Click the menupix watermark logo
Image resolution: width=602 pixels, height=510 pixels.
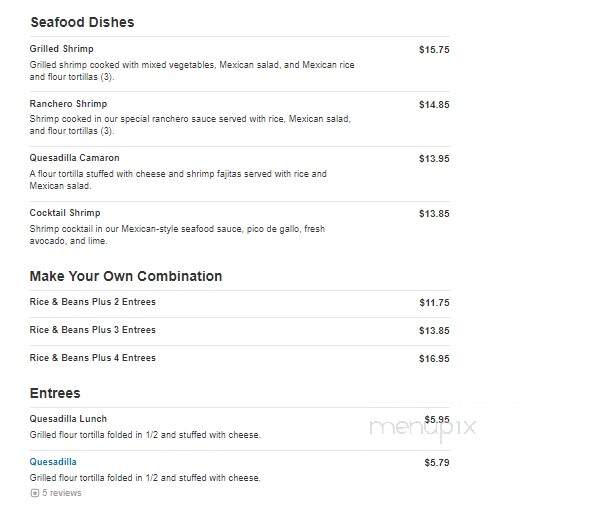[x=422, y=427]
